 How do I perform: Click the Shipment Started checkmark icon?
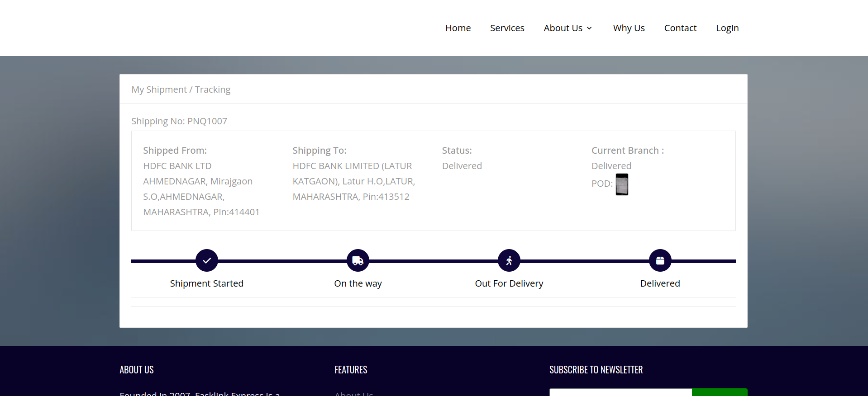click(x=207, y=260)
